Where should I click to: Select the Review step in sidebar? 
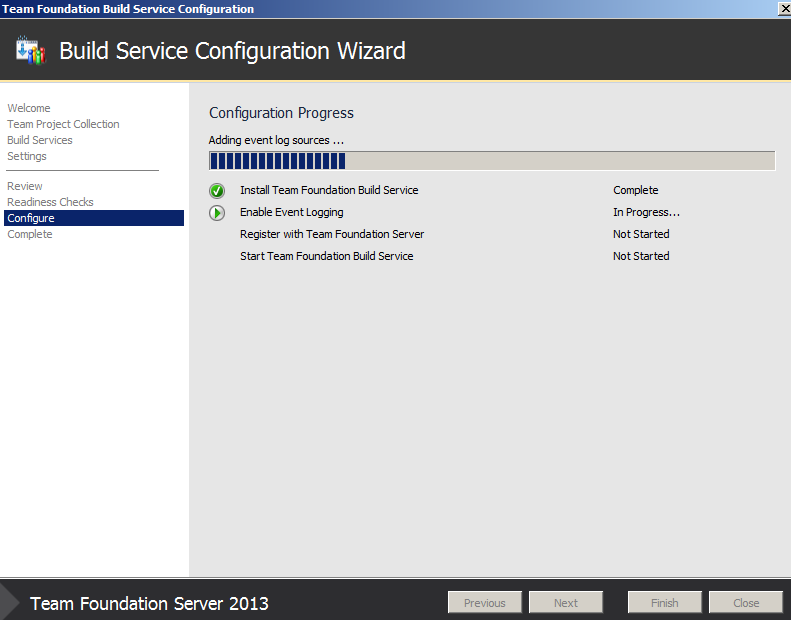point(25,186)
